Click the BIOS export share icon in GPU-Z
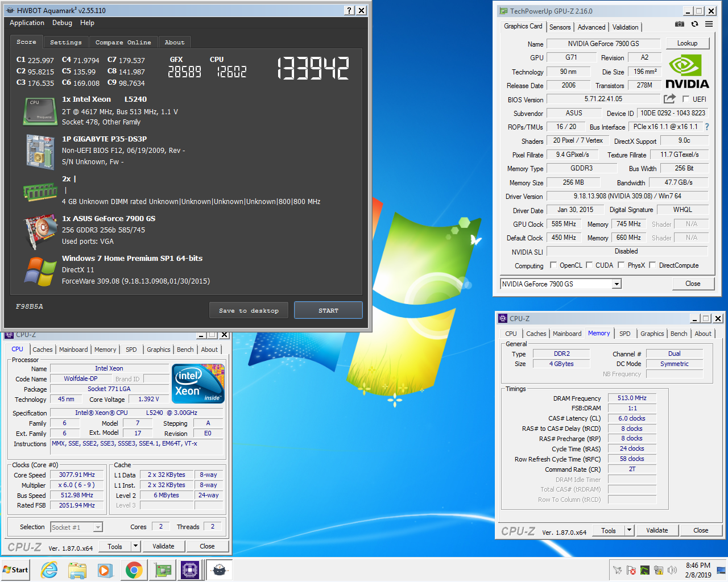This screenshot has height=582, width=728. coord(669,99)
